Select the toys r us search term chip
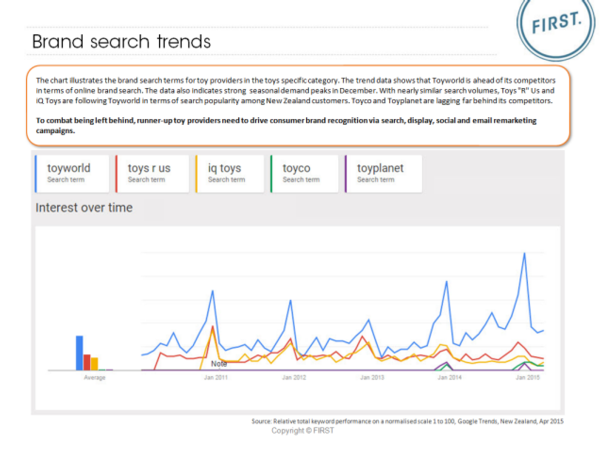This screenshot has height=450, width=600. [153, 172]
